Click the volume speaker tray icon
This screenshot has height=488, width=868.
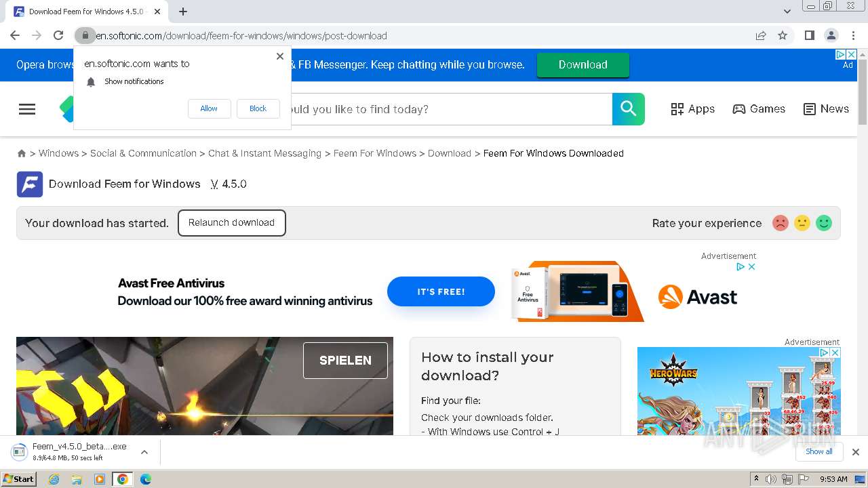pos(771,479)
